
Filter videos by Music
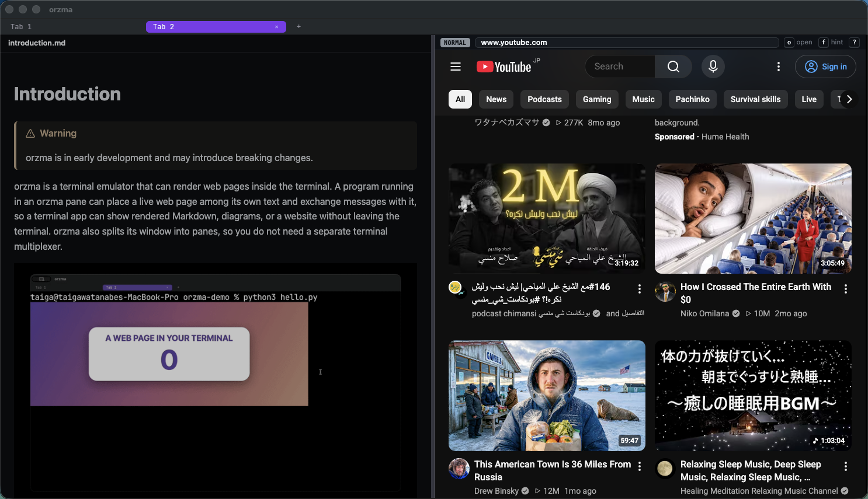[x=644, y=99]
